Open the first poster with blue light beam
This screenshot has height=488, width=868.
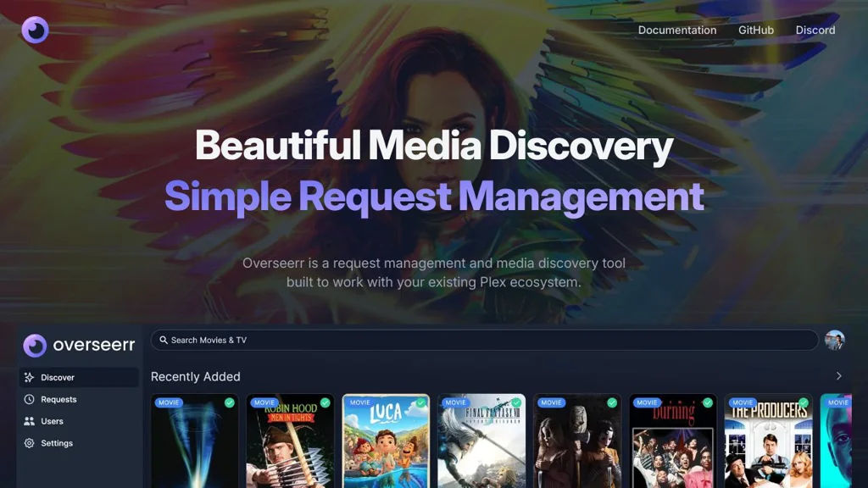(194, 441)
